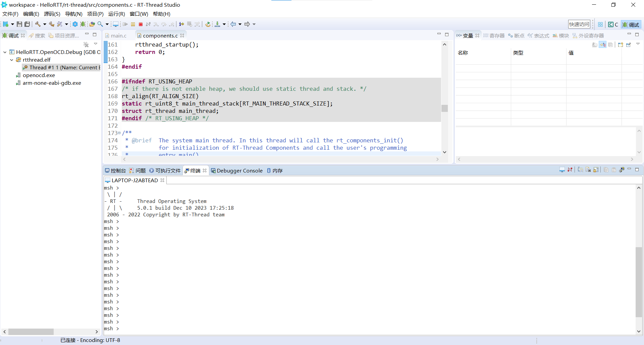Image resolution: width=644 pixels, height=345 pixels.
Task: Open the New project dropdown arrow
Action: point(12,24)
